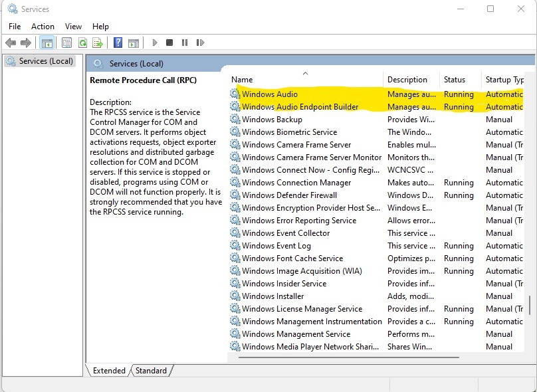Select the Windows Error Reporting Service row
The width and height of the screenshot is (537, 392).
click(376, 221)
